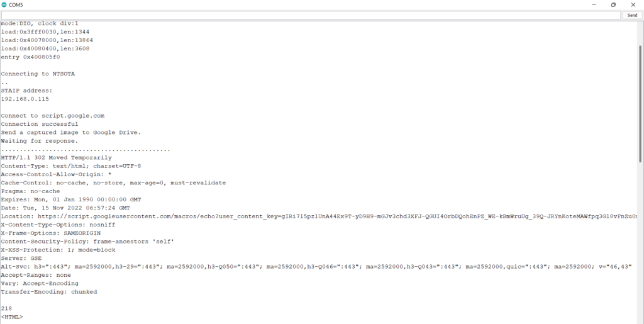Screen dimensions: 644x324
Task: Click the 'Transfer-Encoding: chunked' line
Action: point(49,292)
